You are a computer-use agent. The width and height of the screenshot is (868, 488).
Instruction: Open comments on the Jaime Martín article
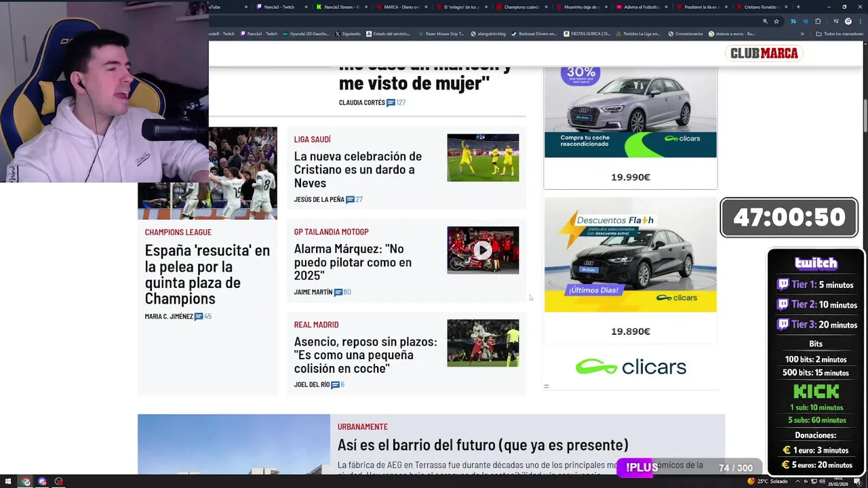[342, 292]
